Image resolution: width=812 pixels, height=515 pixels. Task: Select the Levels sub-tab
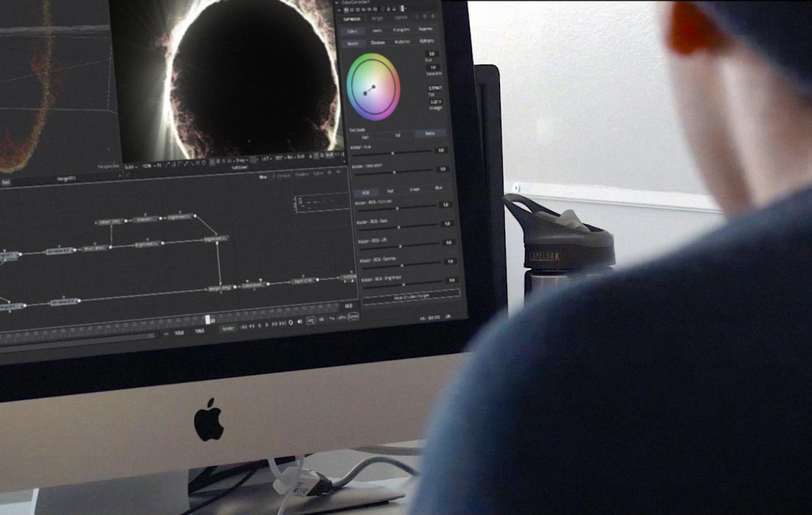(x=377, y=31)
